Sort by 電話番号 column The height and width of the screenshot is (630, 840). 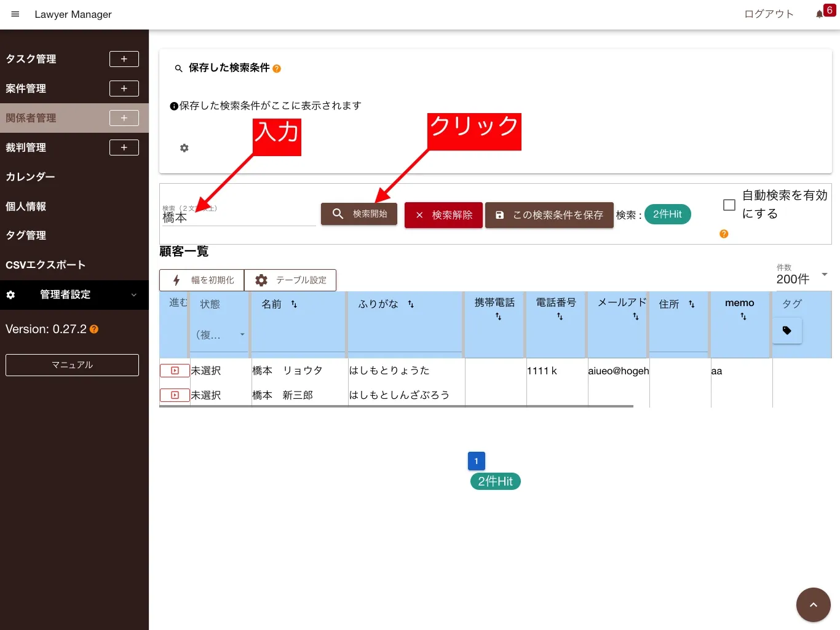pyautogui.click(x=560, y=317)
